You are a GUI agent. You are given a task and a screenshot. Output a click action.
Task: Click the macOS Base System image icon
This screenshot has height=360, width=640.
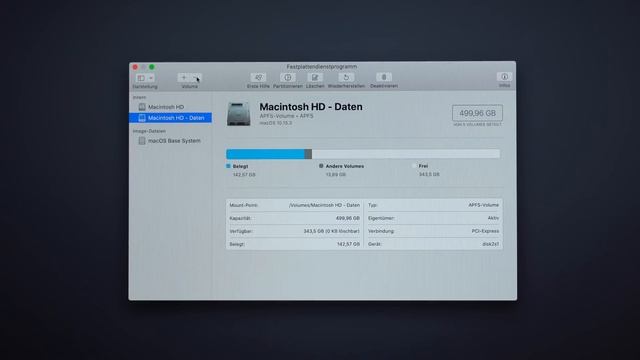pos(142,141)
